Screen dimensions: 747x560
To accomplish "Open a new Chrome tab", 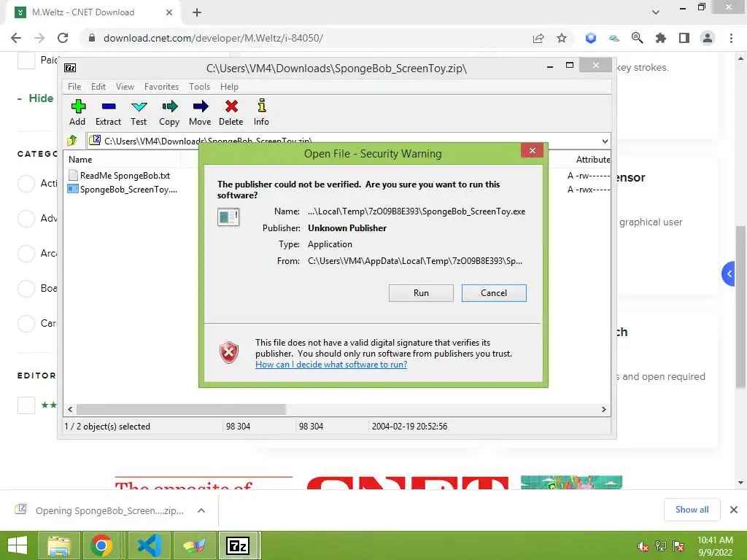I will pos(197,12).
